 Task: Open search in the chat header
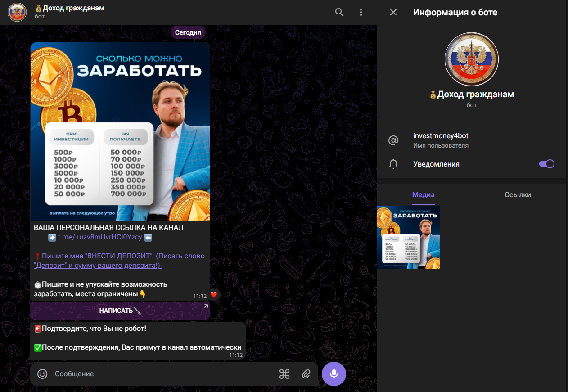[339, 12]
